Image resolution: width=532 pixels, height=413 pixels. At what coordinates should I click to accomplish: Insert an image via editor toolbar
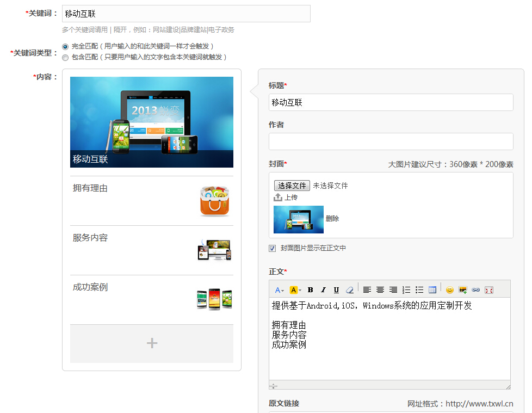[x=463, y=290]
